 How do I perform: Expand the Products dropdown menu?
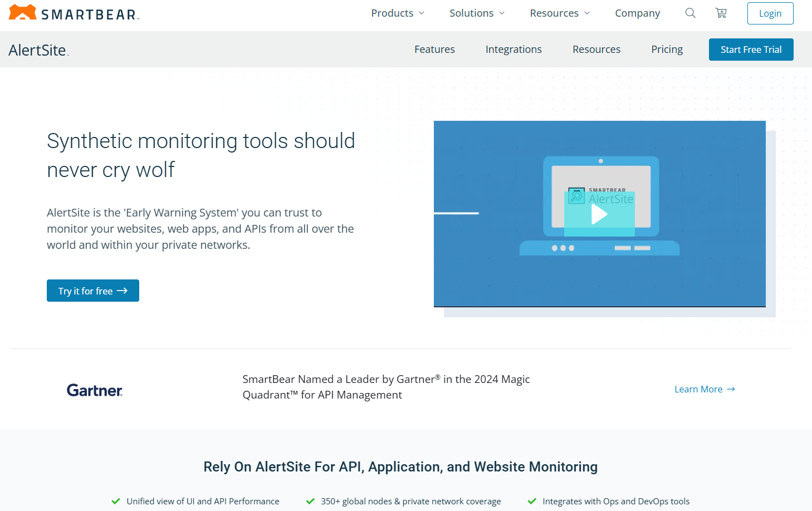point(398,13)
